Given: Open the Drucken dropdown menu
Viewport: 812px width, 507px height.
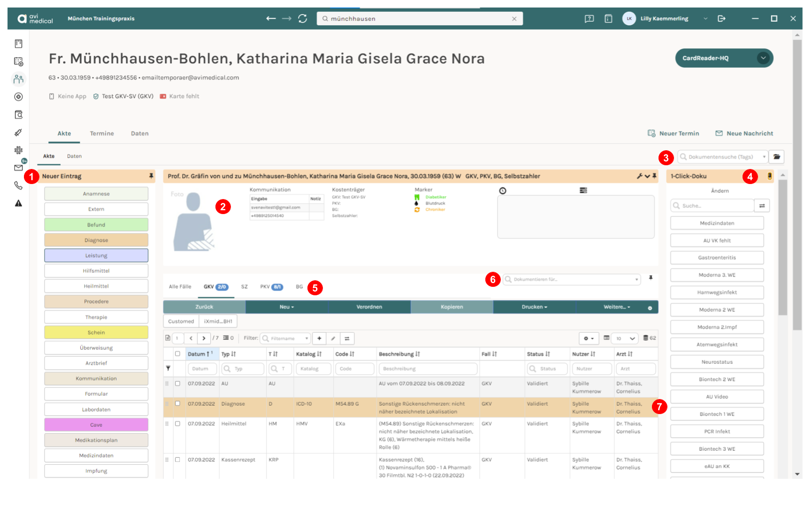Looking at the screenshot, I should (534, 307).
